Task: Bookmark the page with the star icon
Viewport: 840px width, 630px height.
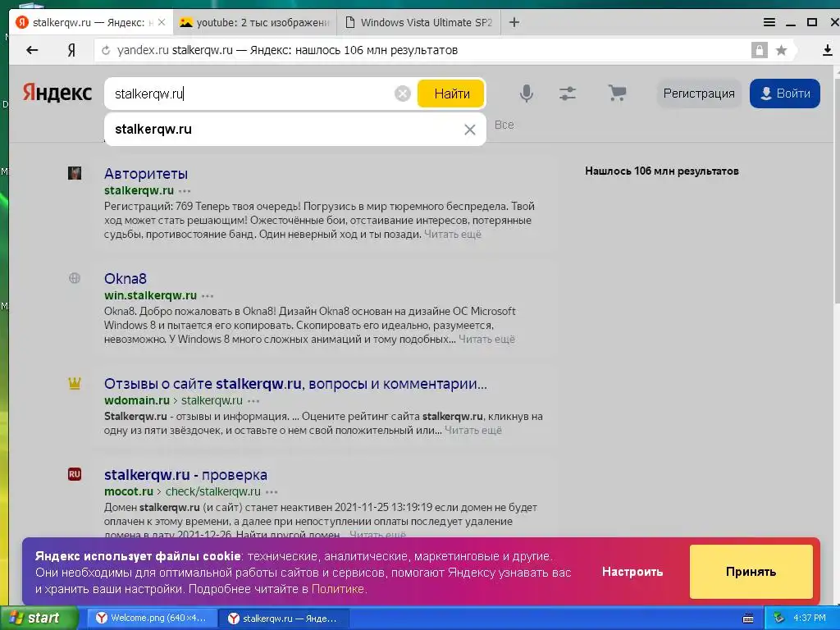Action: click(x=782, y=50)
